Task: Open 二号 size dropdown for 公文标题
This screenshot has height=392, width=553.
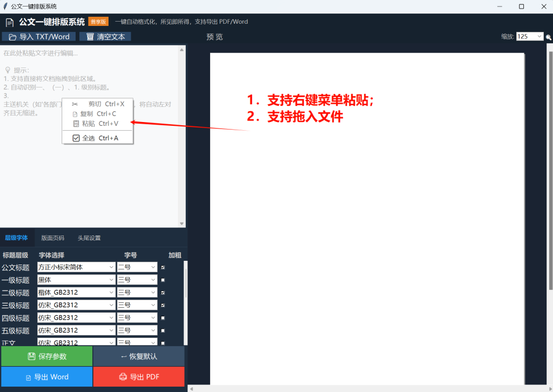Action: pos(137,267)
